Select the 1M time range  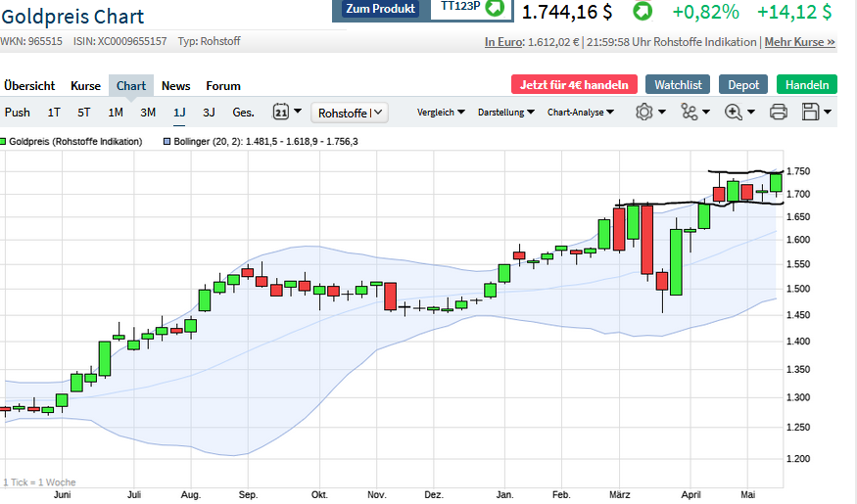pos(116,113)
